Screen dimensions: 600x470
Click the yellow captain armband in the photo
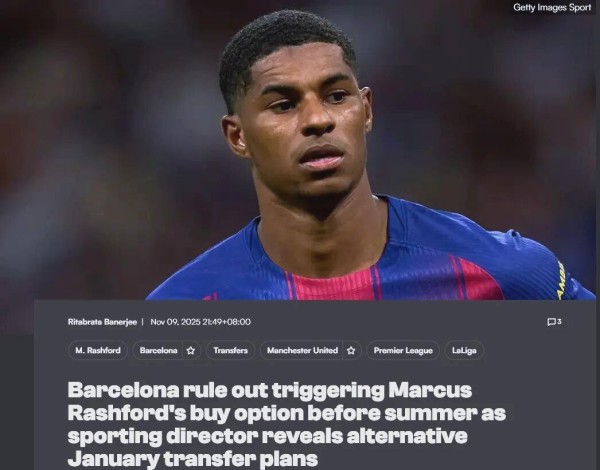(x=562, y=281)
